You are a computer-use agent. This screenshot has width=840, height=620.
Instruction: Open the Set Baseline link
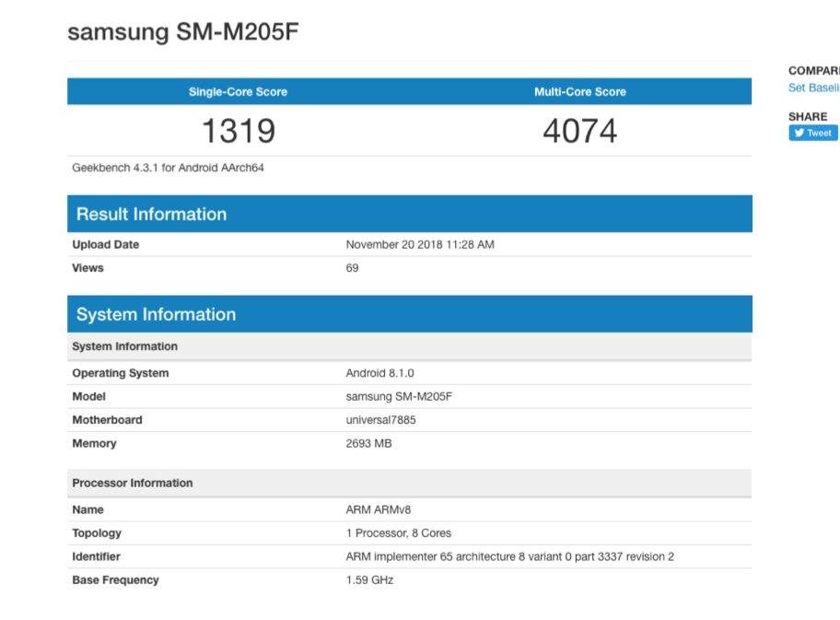[x=813, y=88]
